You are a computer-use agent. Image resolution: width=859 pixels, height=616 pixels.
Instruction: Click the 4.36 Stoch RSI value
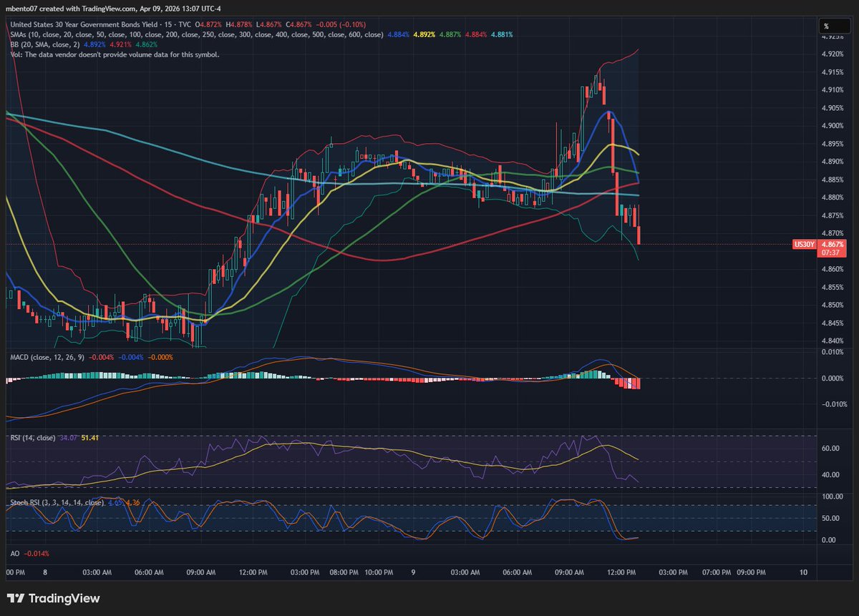point(132,502)
